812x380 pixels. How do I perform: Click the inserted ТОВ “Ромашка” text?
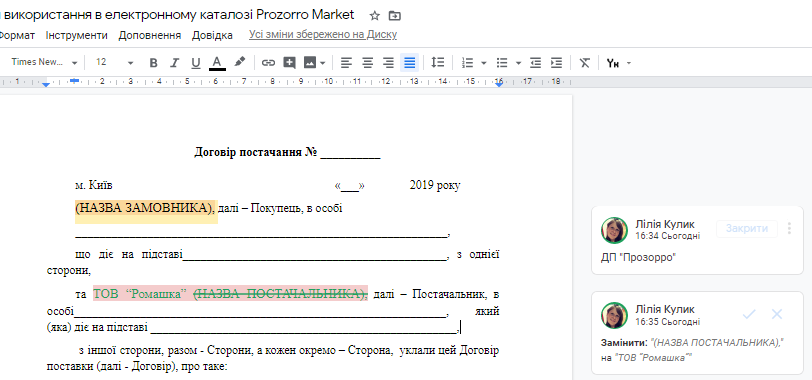click(140, 294)
